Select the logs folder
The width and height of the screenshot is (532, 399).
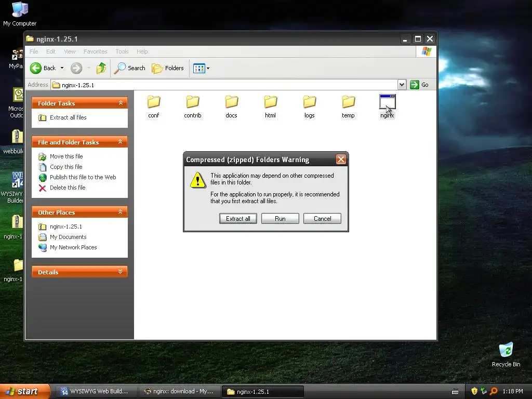coord(310,107)
